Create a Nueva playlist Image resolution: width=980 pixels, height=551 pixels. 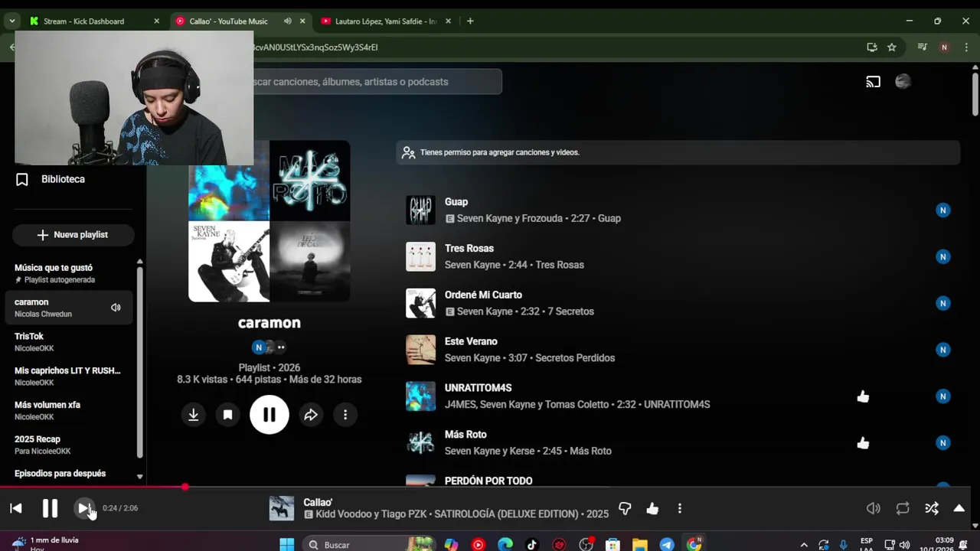73,235
